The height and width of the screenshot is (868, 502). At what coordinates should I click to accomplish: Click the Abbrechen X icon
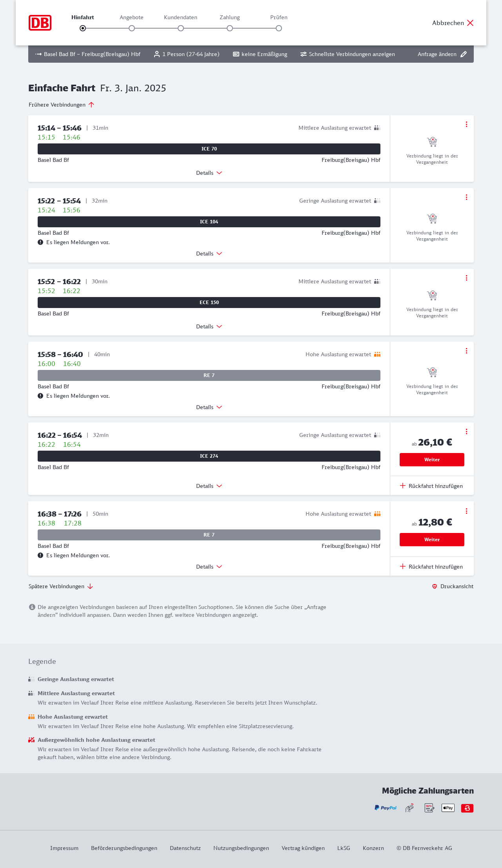tap(470, 23)
